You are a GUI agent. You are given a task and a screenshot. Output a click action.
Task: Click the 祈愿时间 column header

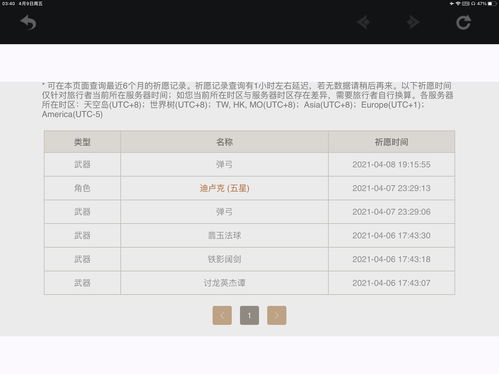[x=392, y=142]
